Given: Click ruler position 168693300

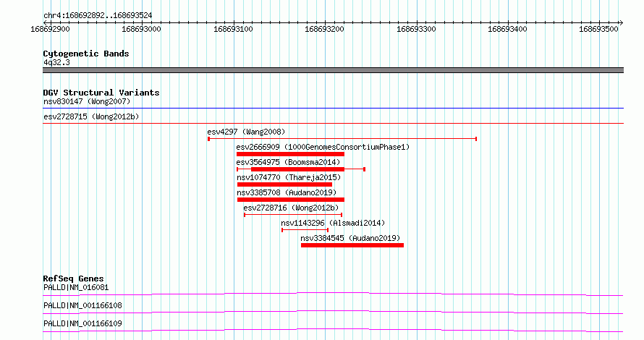Looking at the screenshot, I should click(x=416, y=29).
